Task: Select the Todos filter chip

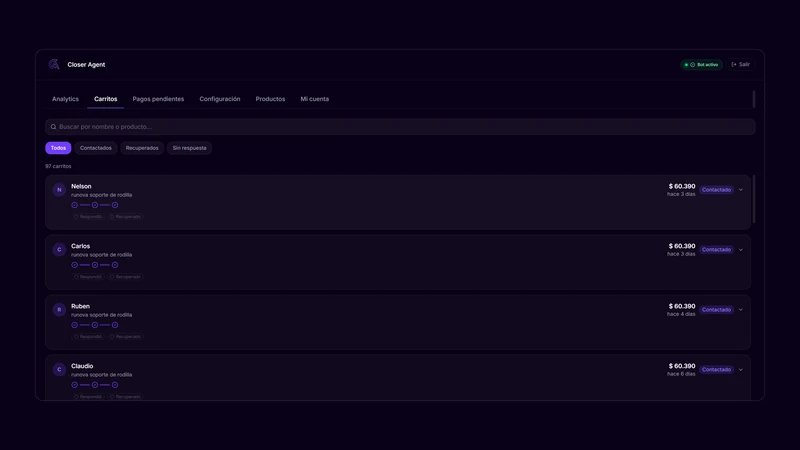Action: click(x=58, y=148)
